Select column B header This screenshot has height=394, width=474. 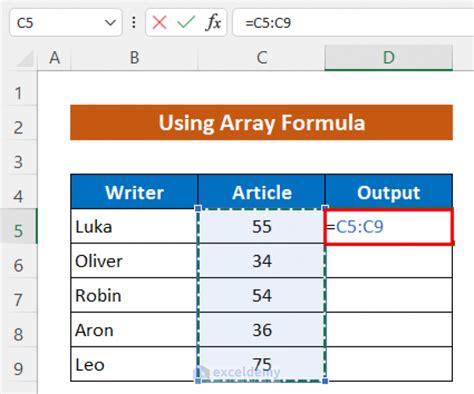point(134,58)
